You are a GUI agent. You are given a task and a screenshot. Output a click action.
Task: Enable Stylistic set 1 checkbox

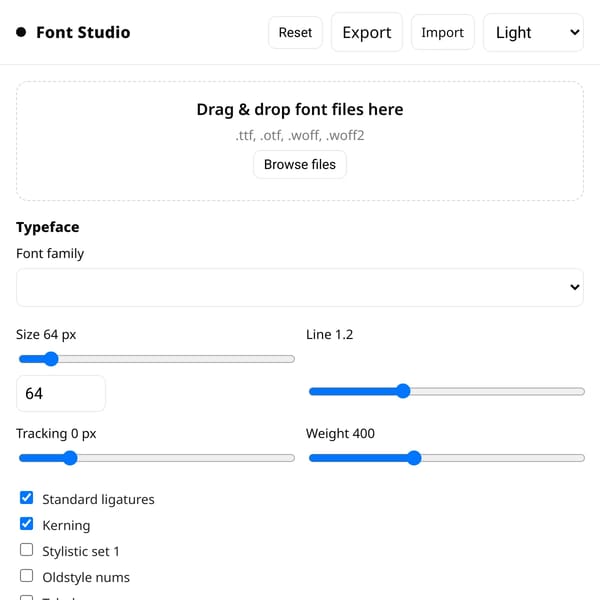(x=26, y=550)
